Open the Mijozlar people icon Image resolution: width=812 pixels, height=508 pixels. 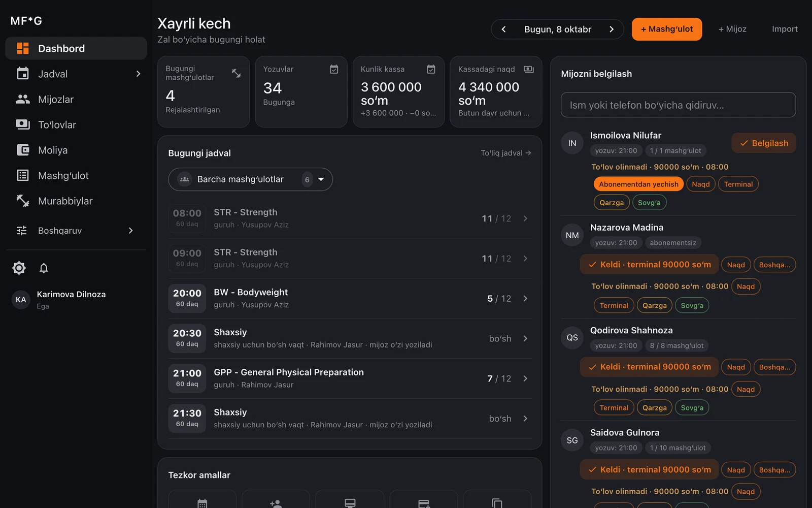click(x=23, y=99)
